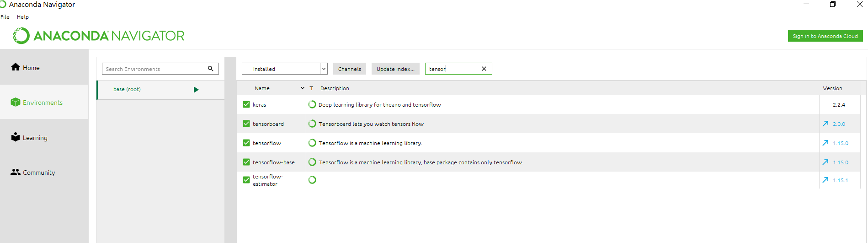Image resolution: width=868 pixels, height=243 pixels.
Task: Uncheck the keras package checkbox
Action: (x=246, y=104)
